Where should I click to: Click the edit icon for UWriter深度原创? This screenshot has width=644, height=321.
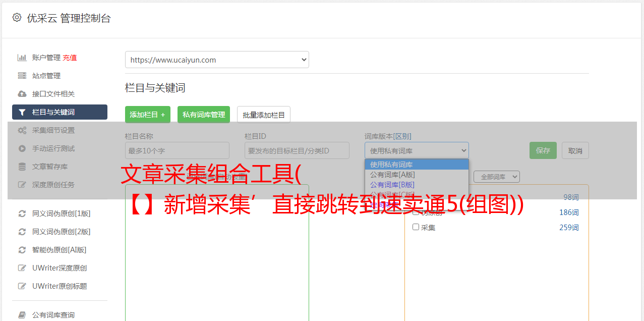[x=22, y=268]
